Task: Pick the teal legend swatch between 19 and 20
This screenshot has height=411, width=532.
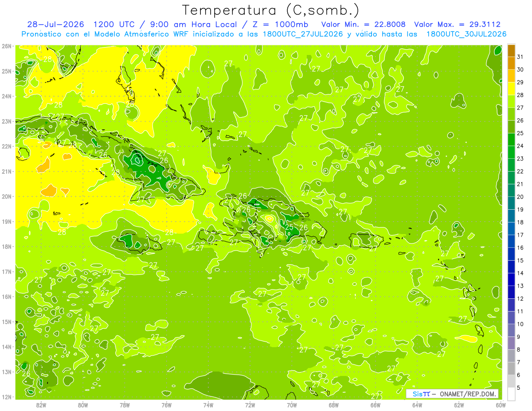Action: 511,203
